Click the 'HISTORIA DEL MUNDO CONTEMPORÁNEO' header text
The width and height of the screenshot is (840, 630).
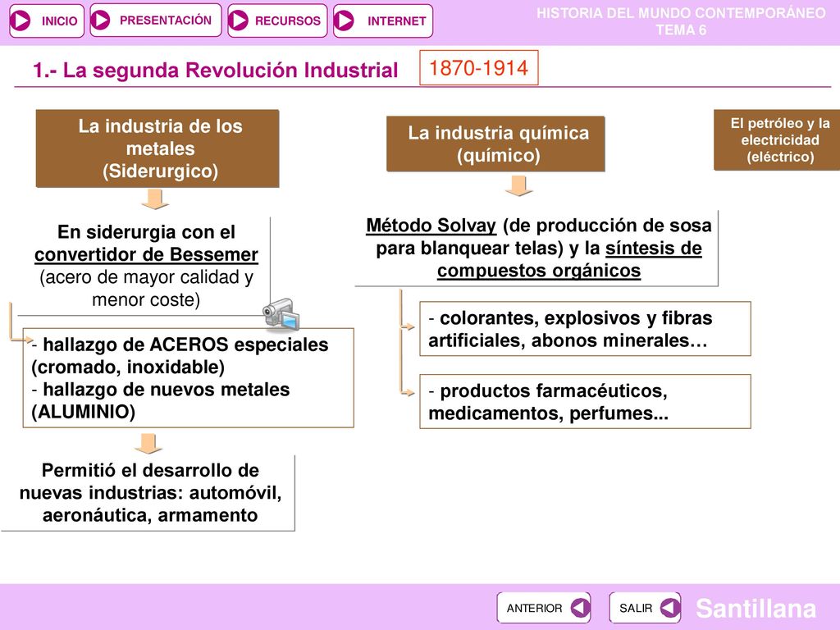tap(681, 13)
